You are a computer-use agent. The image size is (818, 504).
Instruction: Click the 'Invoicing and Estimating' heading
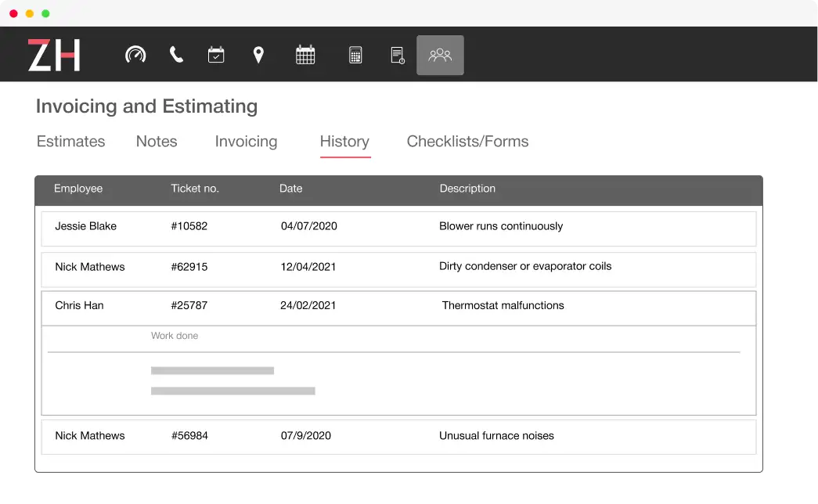coord(146,106)
